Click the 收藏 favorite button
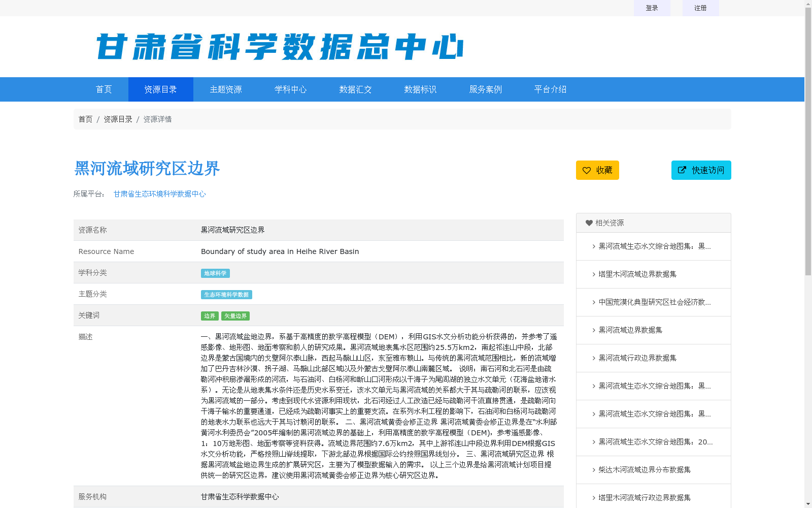The image size is (812, 508). (x=597, y=170)
